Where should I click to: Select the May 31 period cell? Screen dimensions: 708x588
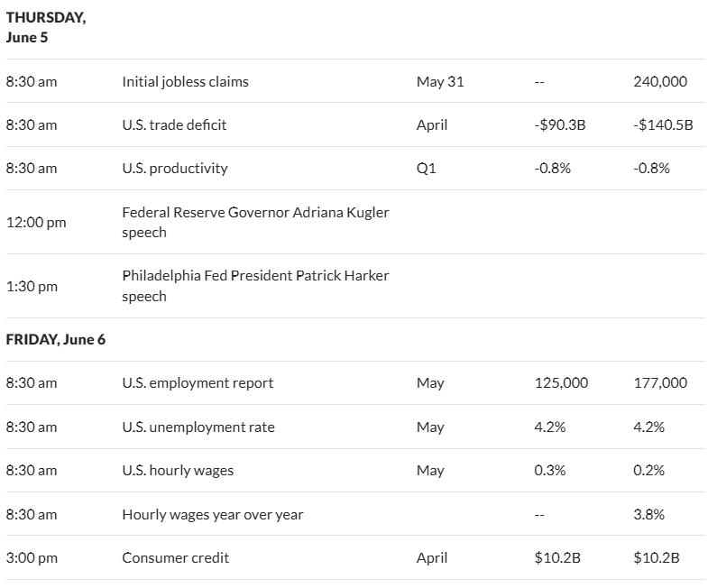pos(440,82)
